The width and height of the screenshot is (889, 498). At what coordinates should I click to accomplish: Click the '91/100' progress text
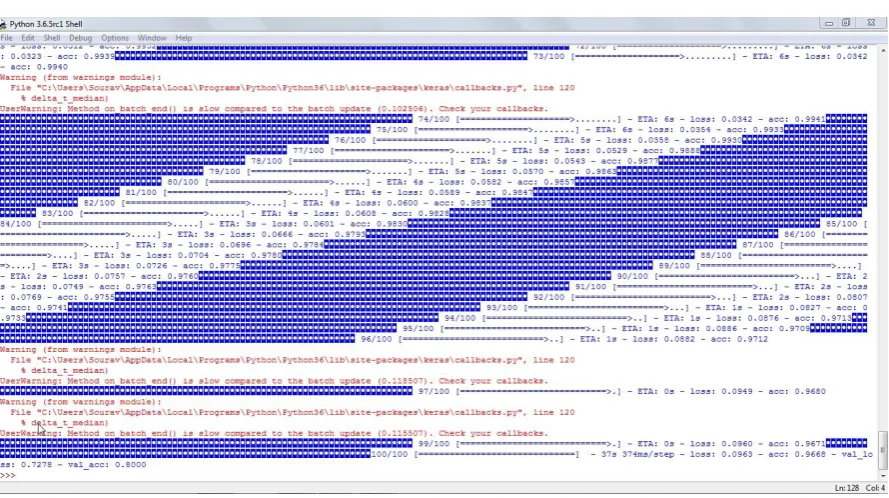(591, 287)
